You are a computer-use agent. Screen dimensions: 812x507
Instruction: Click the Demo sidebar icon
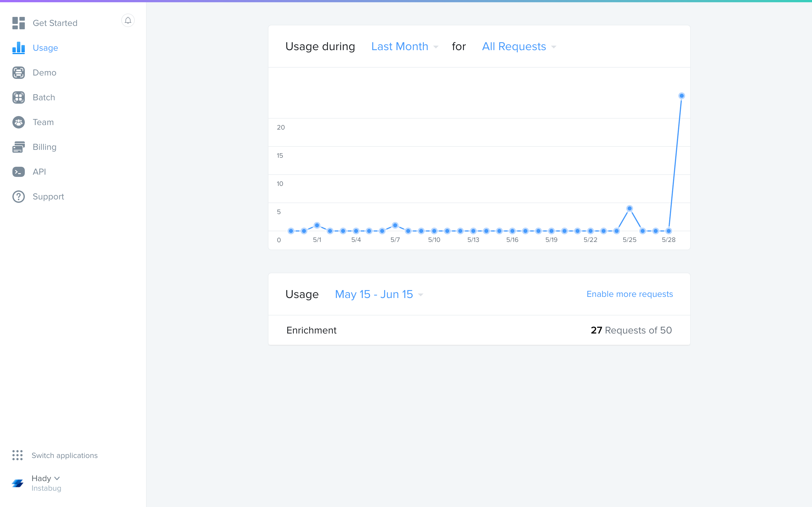pos(18,72)
